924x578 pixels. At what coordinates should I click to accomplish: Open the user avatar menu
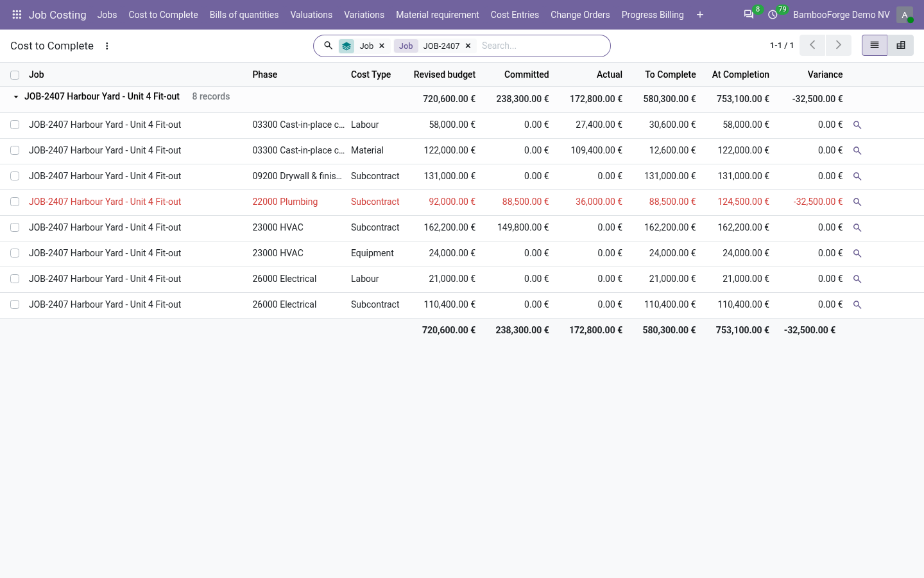pos(905,15)
